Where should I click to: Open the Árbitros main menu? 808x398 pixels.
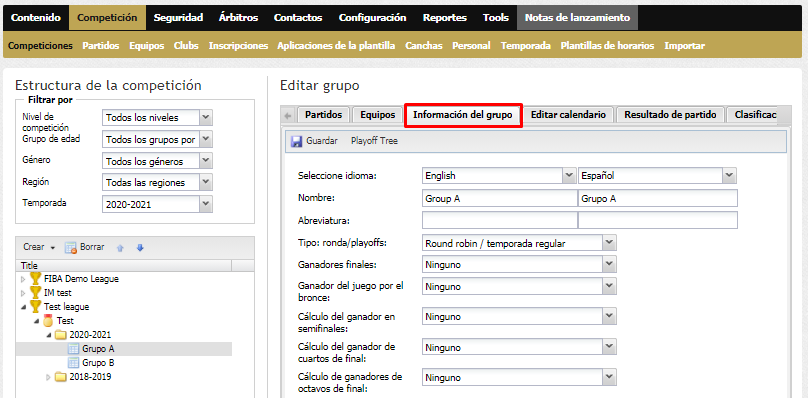238,18
